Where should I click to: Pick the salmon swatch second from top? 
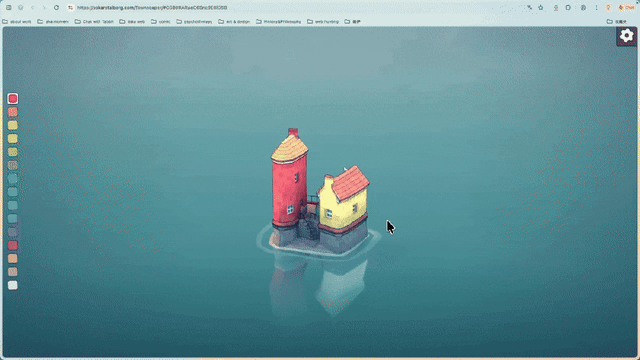click(x=13, y=112)
